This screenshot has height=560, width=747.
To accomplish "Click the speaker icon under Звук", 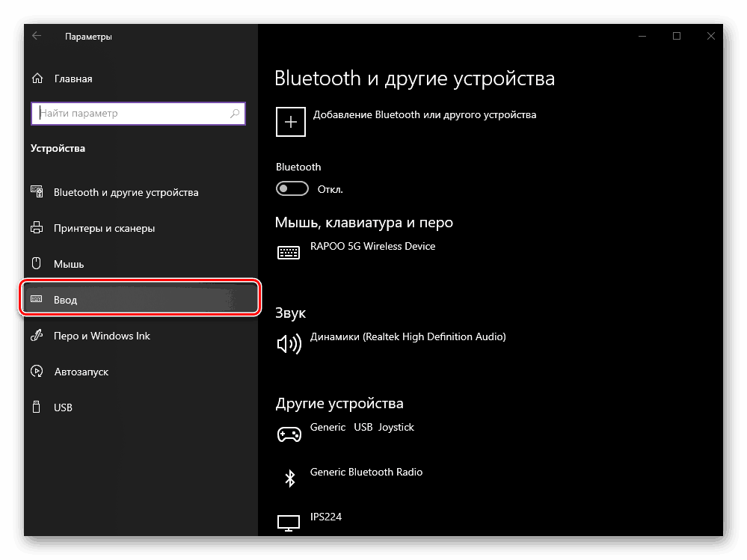I will click(289, 343).
